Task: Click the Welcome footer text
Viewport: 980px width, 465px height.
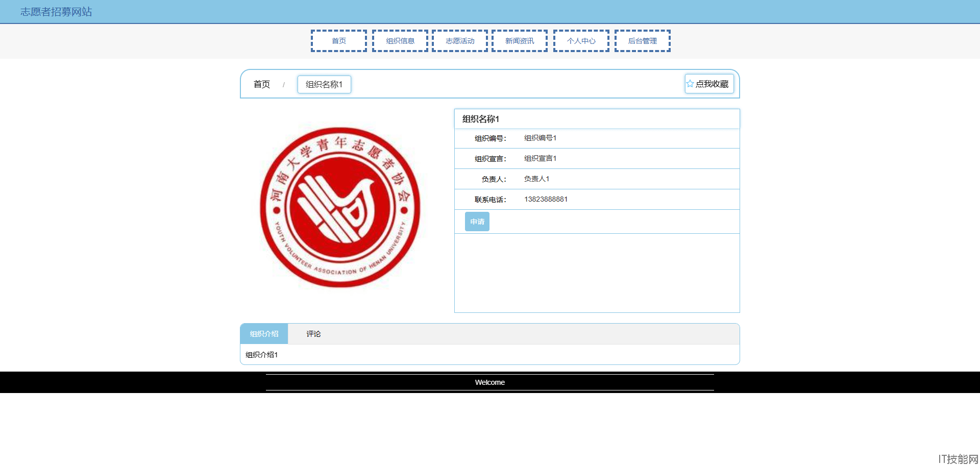Action: (490, 382)
